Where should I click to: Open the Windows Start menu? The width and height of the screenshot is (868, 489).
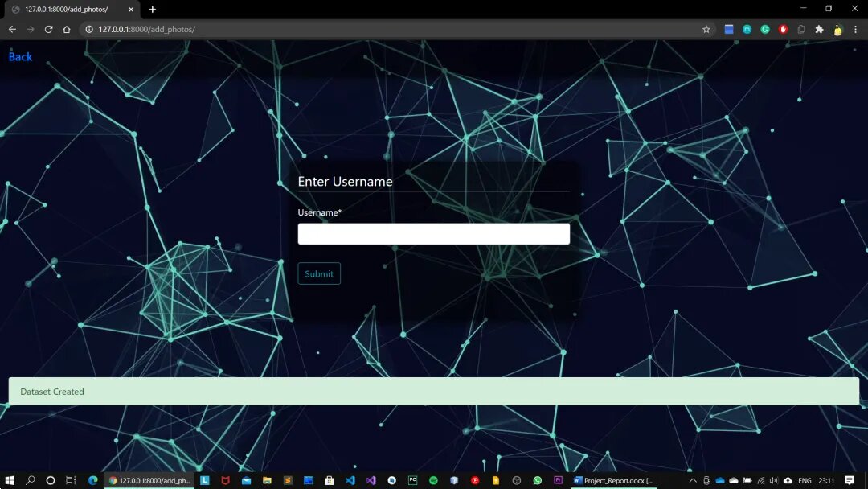[10, 480]
